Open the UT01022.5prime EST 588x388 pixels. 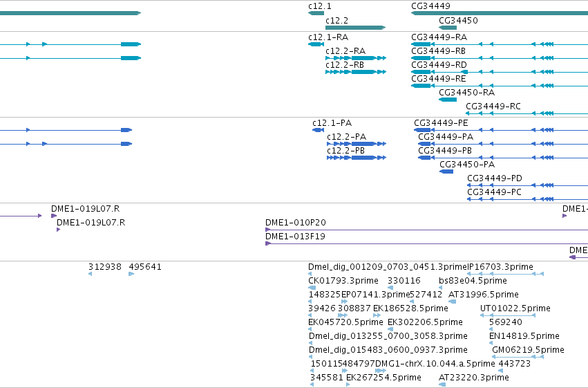pos(515,309)
